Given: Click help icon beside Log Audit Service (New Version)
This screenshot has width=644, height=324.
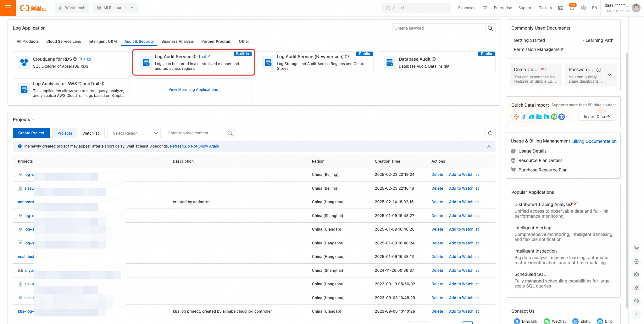Looking at the screenshot, I should [347, 57].
